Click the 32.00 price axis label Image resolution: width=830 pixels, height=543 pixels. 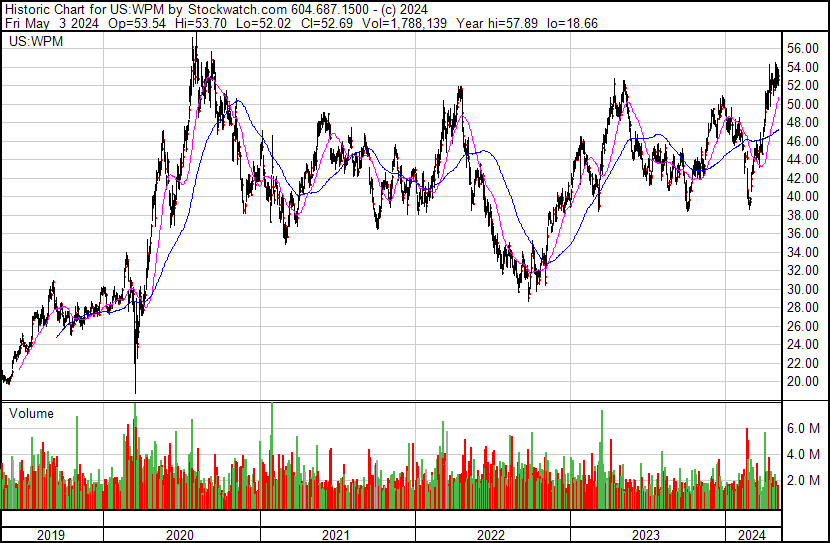pos(802,270)
